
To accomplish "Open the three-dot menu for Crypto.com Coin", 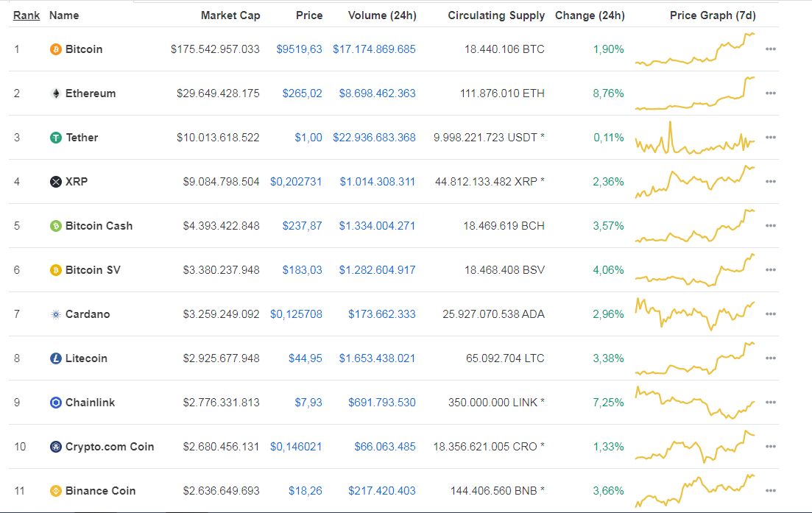I will click(771, 447).
